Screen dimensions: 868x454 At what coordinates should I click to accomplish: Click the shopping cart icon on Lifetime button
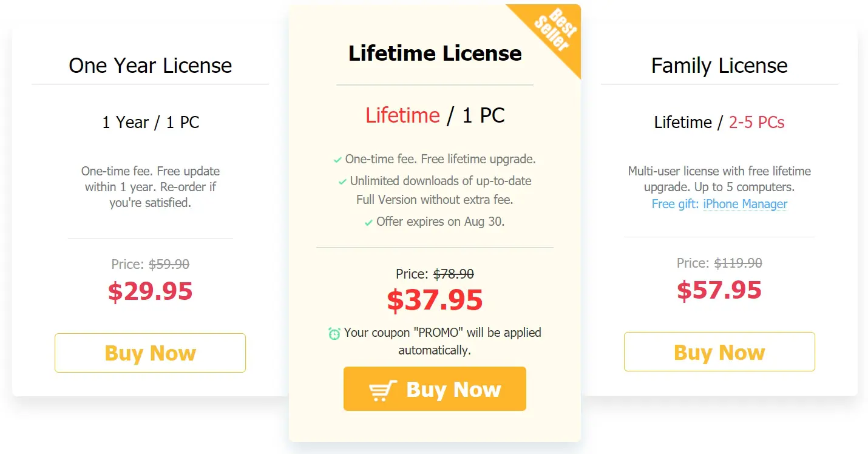pos(383,390)
